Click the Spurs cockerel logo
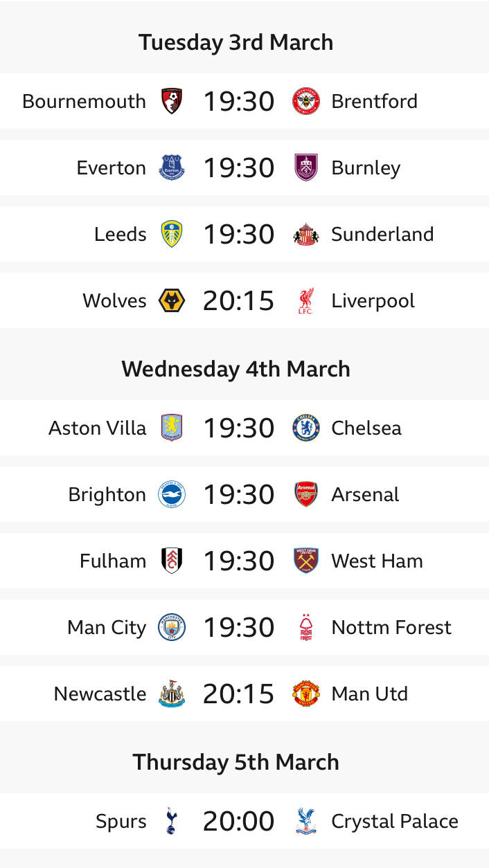 coord(171,821)
